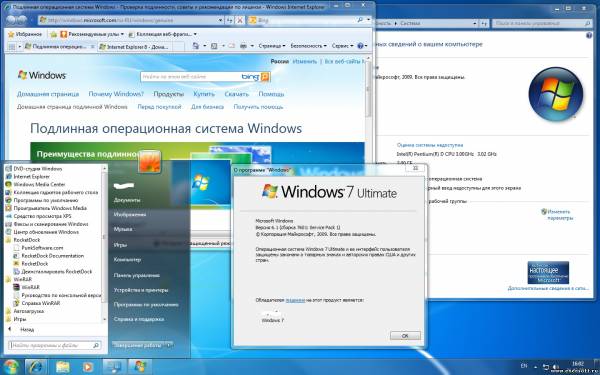
Task: Open the Страница toolbar dropdown
Action: pos(272,46)
